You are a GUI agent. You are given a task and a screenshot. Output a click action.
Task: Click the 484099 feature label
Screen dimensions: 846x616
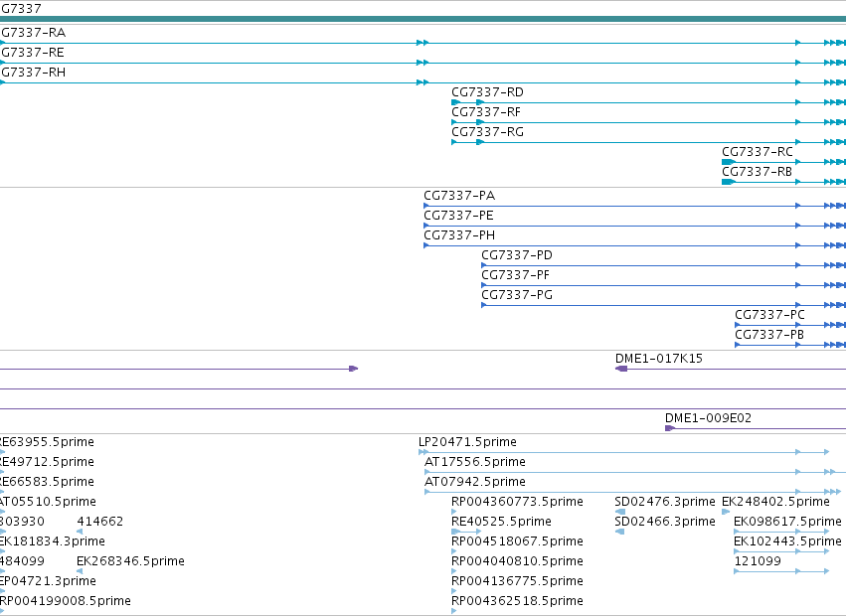(22, 561)
